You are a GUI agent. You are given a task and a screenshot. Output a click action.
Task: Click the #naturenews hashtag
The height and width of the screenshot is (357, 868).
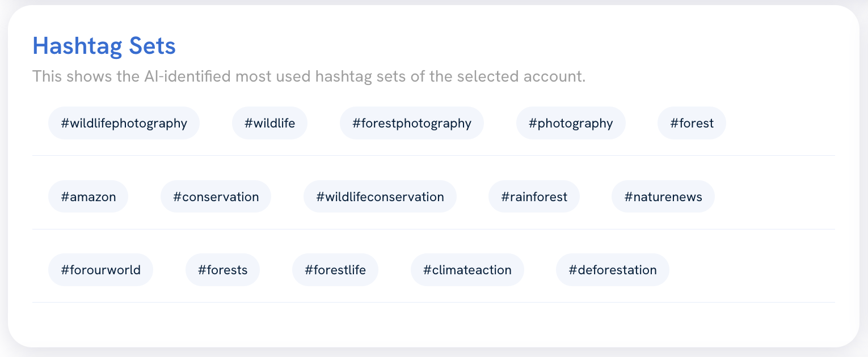(663, 196)
